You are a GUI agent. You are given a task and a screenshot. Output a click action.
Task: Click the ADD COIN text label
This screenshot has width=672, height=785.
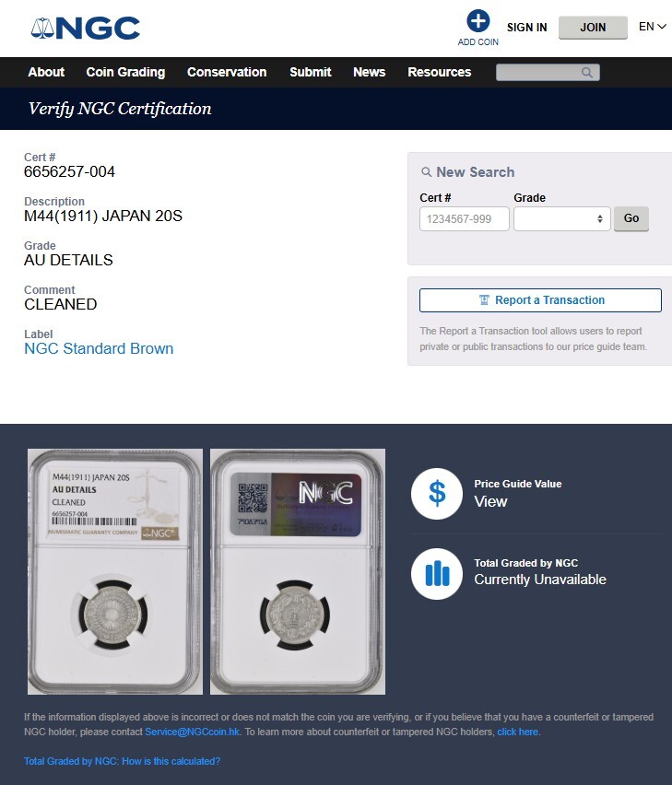click(x=478, y=42)
